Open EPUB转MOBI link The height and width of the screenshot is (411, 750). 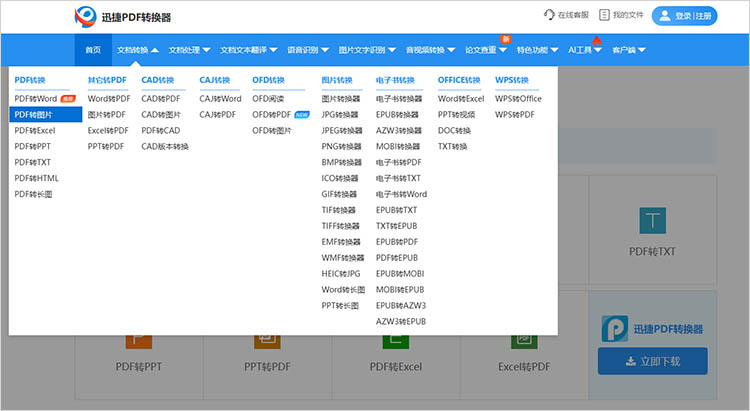pos(400,273)
